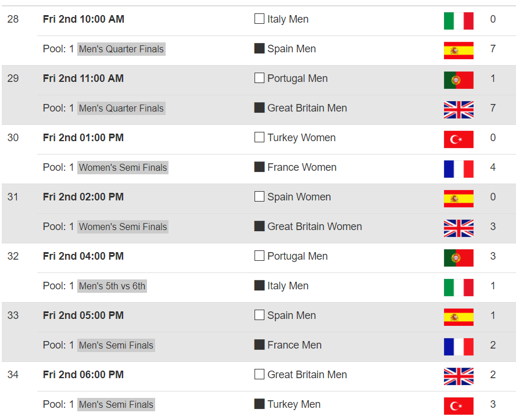This screenshot has height=420, width=516.
Task: Click the Spain flag in match 28
Action: 458,51
